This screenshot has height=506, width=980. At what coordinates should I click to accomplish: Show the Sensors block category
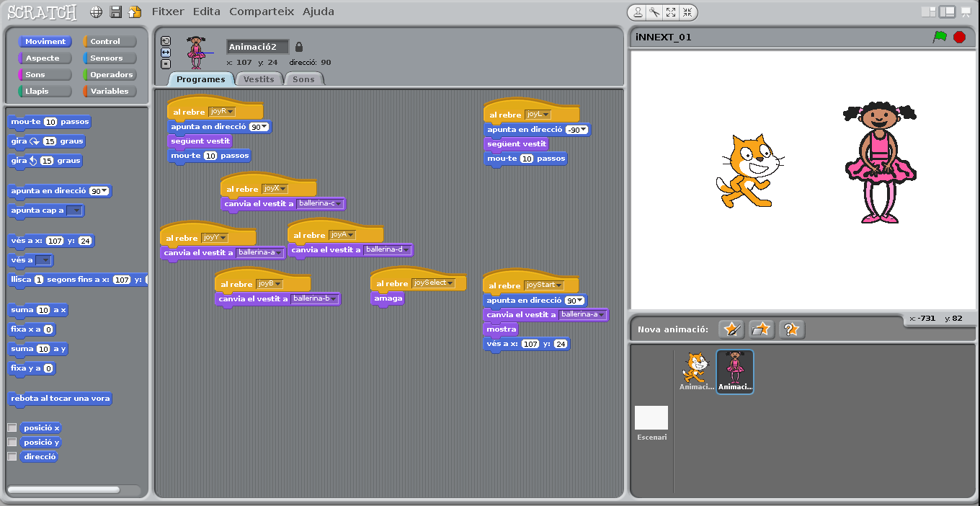pyautogui.click(x=110, y=58)
